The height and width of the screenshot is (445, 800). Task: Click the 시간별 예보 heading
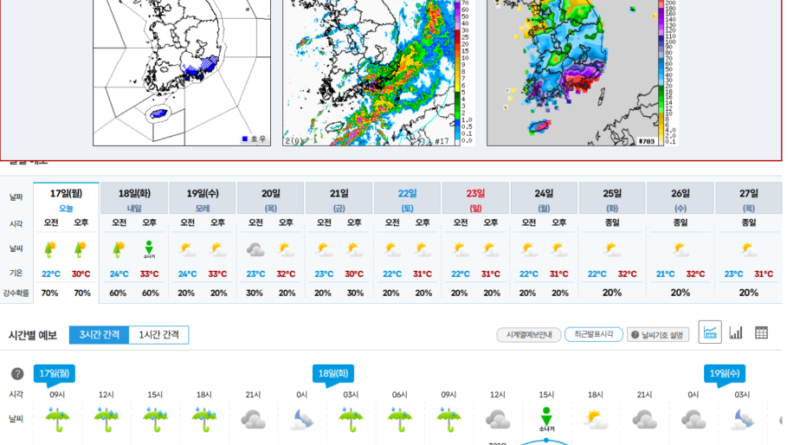33,335
